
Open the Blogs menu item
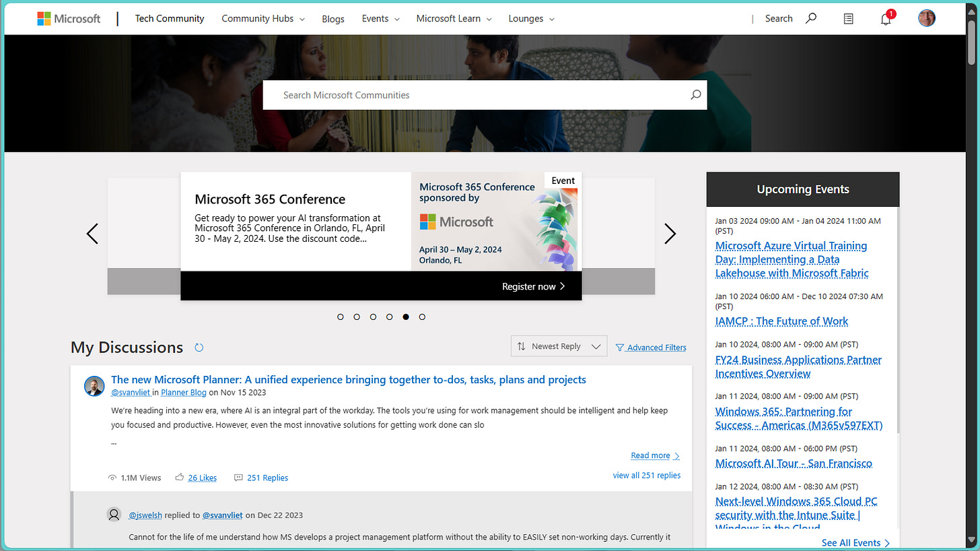333,19
